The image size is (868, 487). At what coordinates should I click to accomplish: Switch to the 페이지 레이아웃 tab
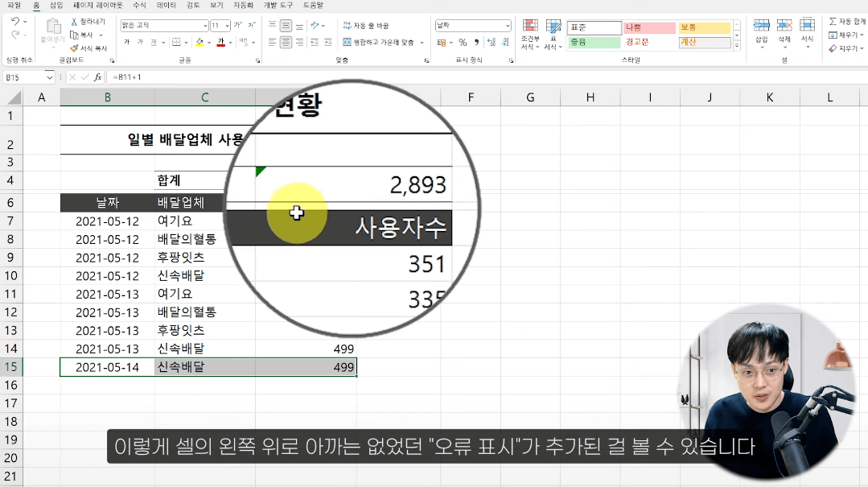click(98, 5)
